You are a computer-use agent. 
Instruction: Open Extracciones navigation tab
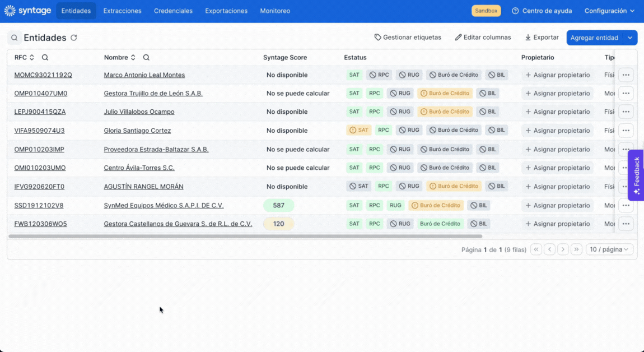pos(123,11)
